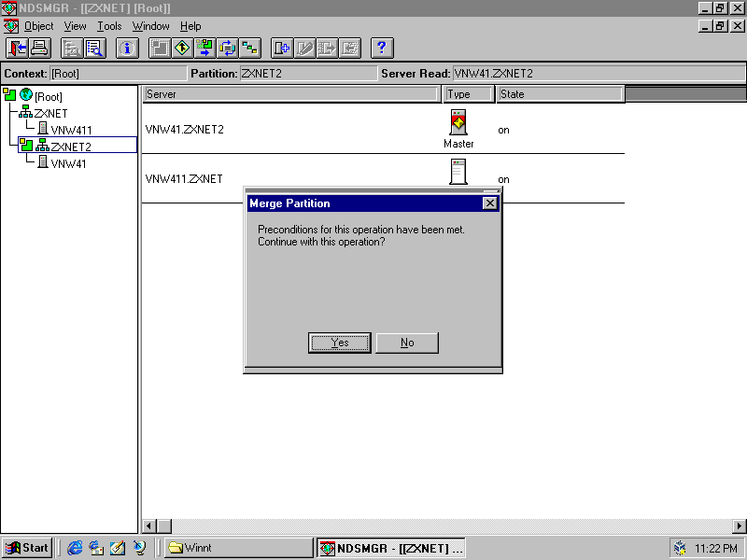Image resolution: width=747 pixels, height=560 pixels.
Task: Click the Exit door toolbar icon
Action: pos(17,49)
